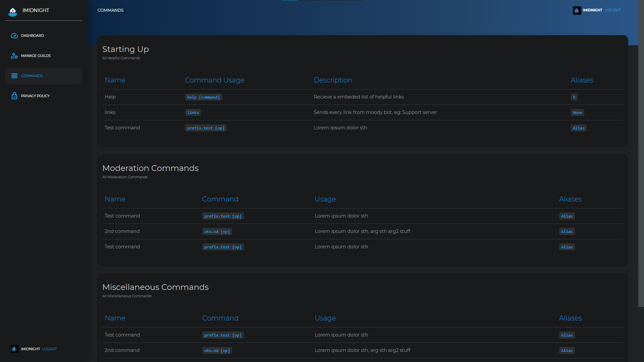The width and height of the screenshot is (644, 362).
Task: Click the "Name" header in Starting Up table
Action: [115, 80]
